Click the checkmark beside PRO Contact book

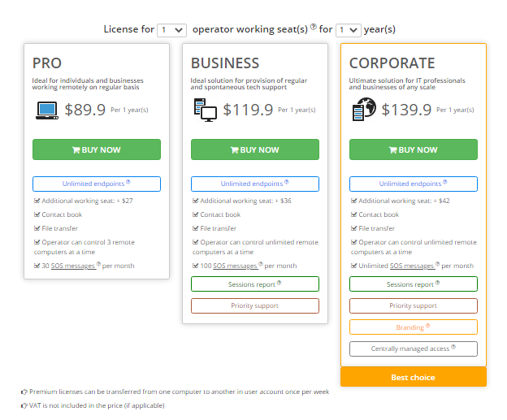(37, 214)
